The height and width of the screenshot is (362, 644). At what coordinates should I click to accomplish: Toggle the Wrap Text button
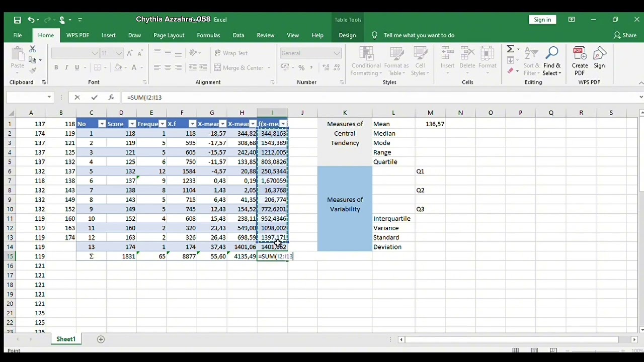231,53
